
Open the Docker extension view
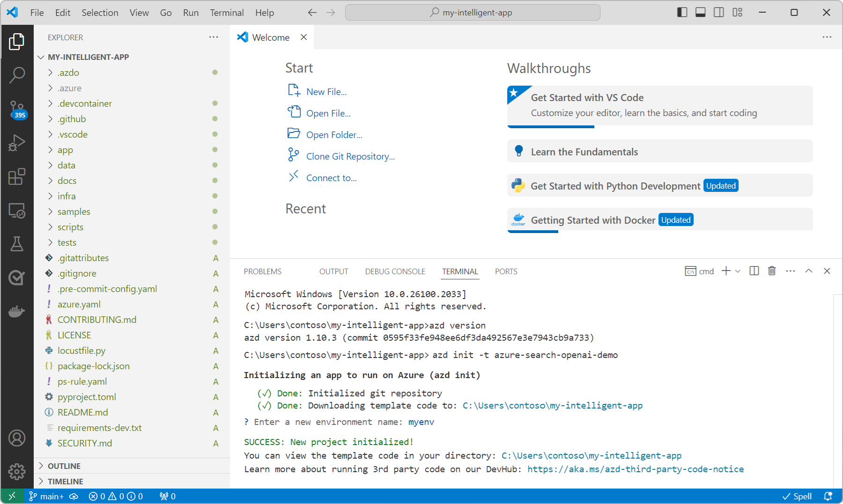(17, 311)
